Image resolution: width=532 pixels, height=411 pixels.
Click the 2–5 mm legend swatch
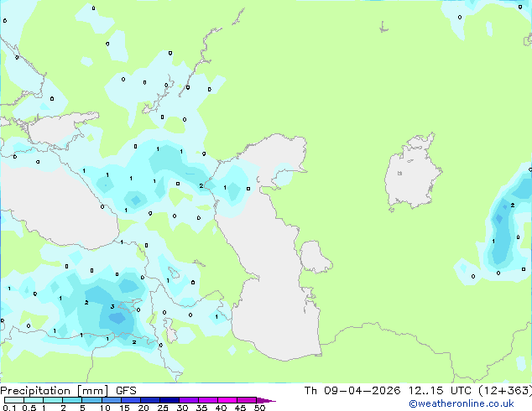72,400
